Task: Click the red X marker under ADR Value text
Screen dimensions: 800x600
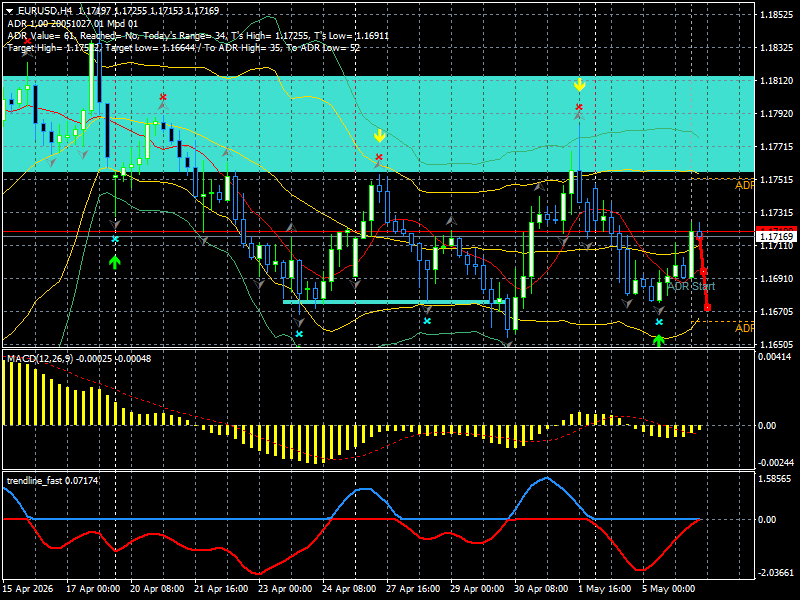Action: point(28,41)
